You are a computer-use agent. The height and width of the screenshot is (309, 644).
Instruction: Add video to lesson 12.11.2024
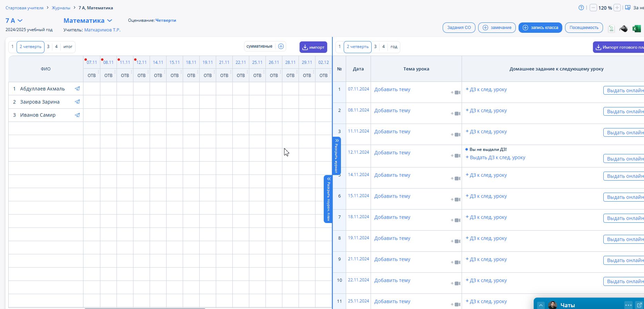coord(455,156)
